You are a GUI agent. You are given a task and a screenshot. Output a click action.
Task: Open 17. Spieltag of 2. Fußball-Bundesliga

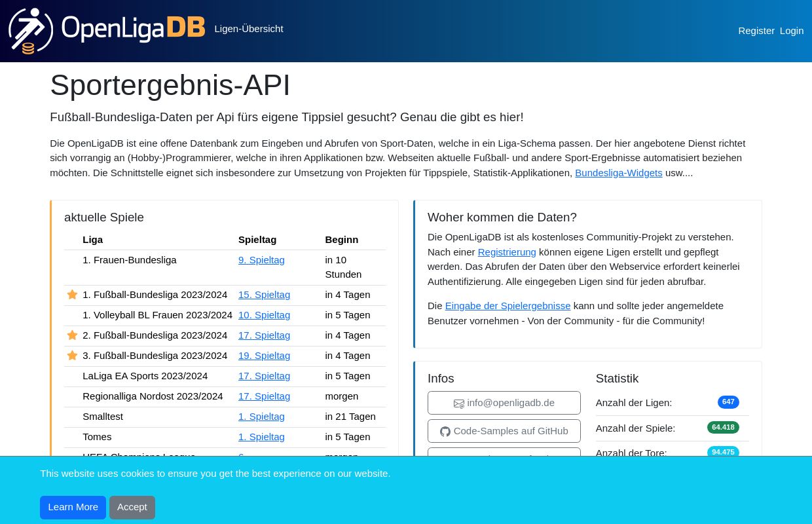click(264, 335)
